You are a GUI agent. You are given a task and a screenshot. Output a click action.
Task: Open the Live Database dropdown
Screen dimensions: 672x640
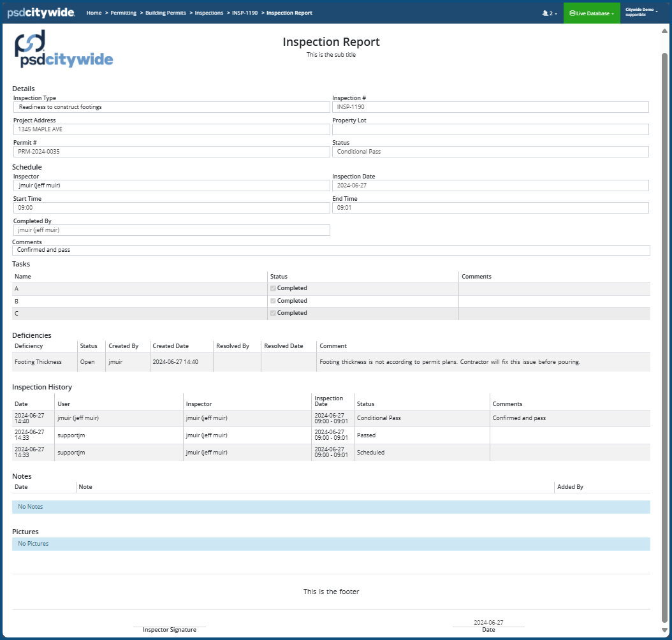pyautogui.click(x=592, y=13)
